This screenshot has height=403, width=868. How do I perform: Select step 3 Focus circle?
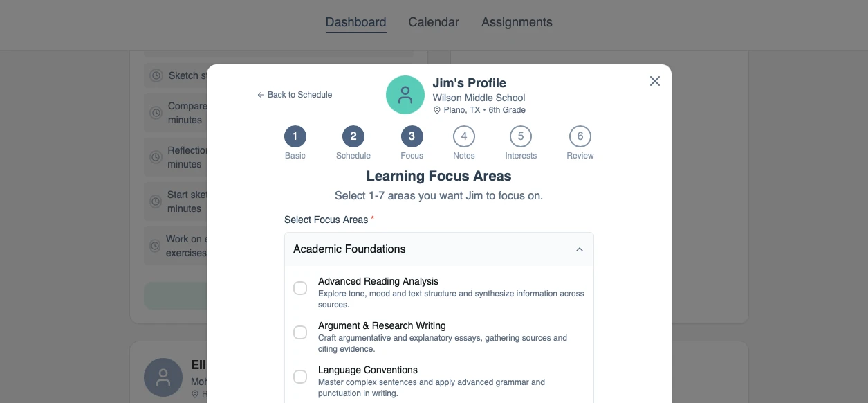(x=412, y=136)
